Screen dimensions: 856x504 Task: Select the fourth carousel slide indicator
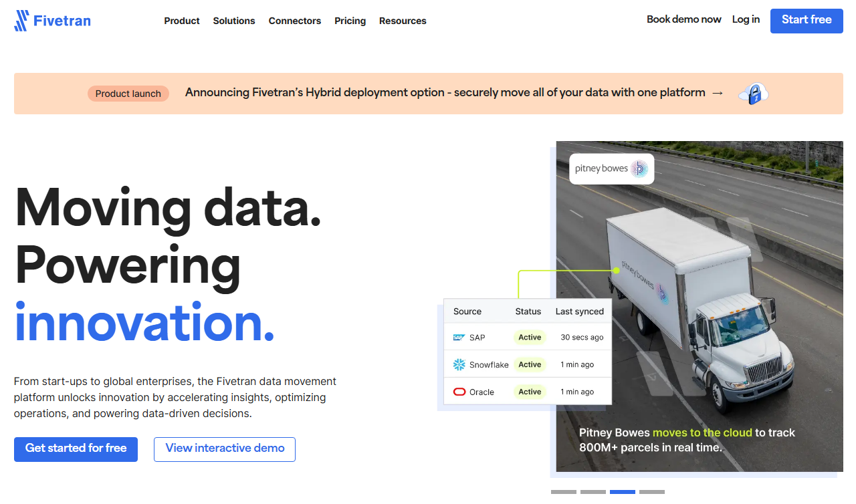click(652, 492)
